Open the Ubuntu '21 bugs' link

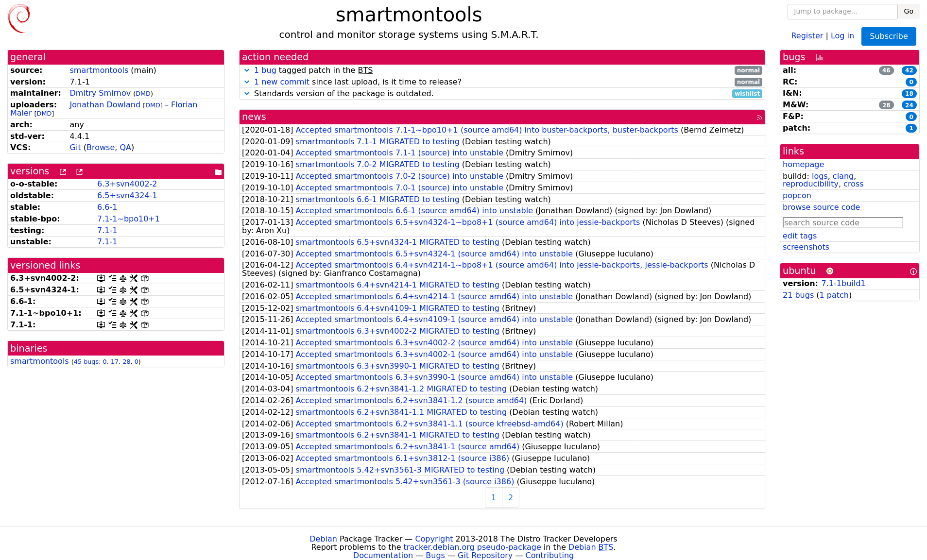coord(798,295)
